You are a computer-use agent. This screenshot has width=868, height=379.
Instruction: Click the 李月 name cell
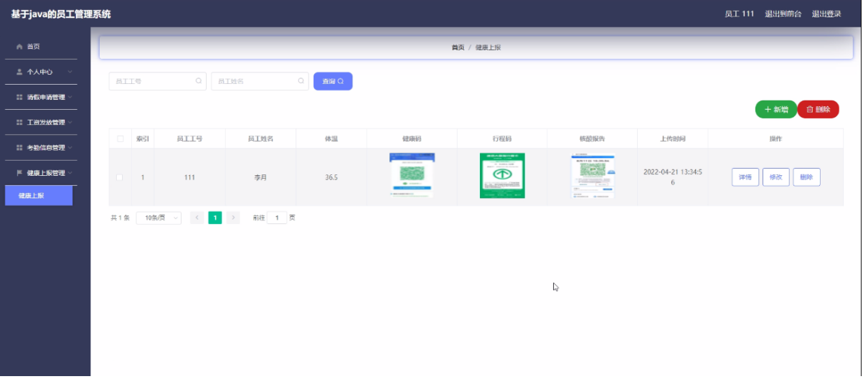click(x=260, y=177)
